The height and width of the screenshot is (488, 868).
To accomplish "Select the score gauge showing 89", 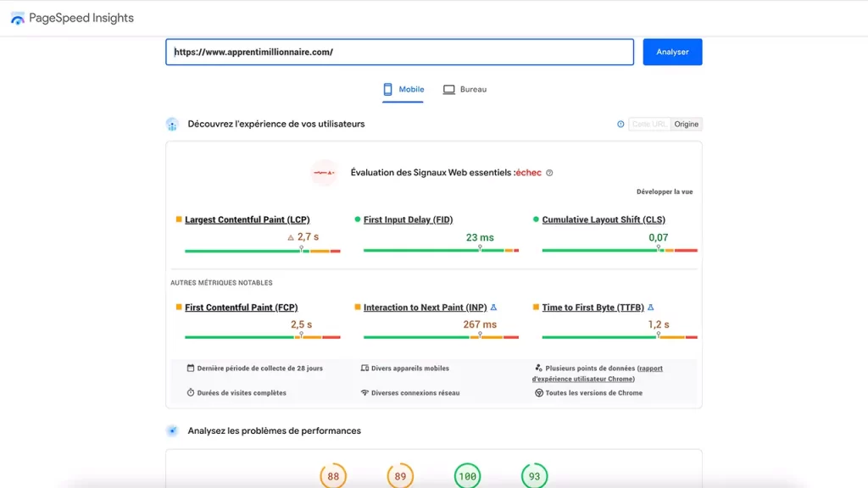I will point(400,476).
